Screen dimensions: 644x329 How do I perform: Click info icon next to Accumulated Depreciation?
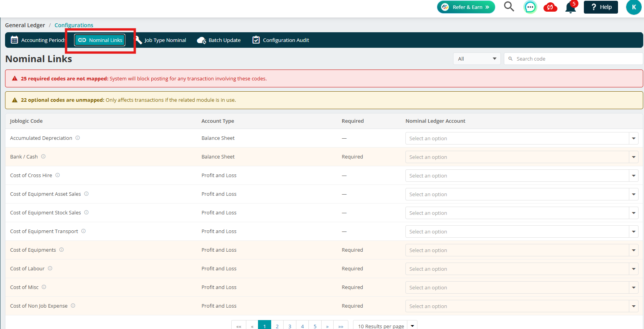point(78,138)
